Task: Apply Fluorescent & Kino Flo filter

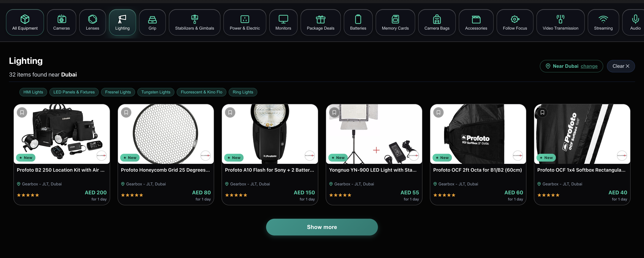Action: point(201,92)
